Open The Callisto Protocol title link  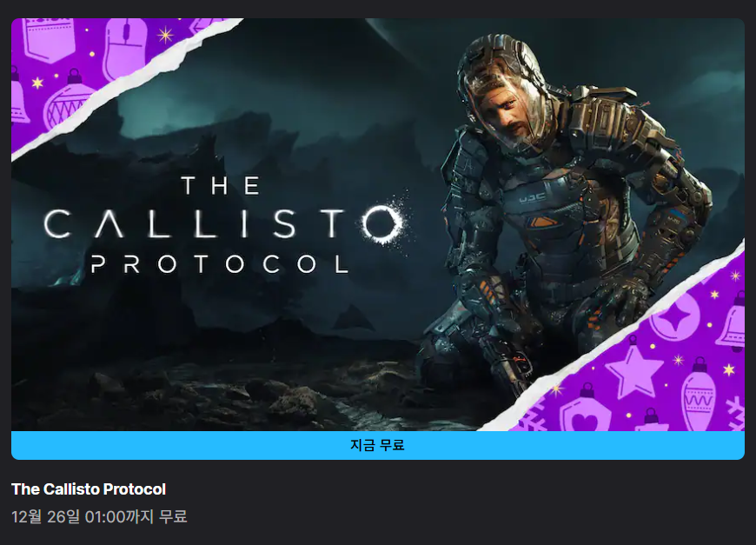[89, 489]
